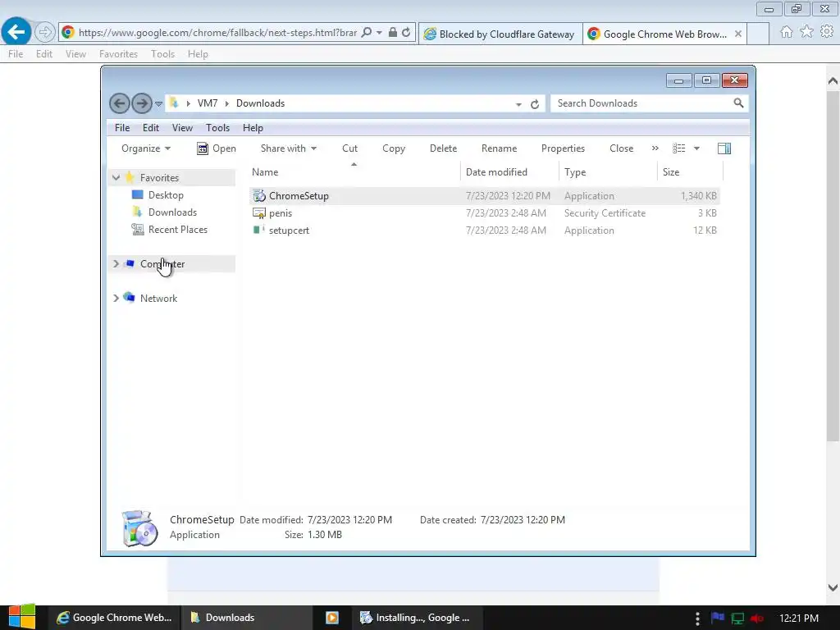This screenshot has height=630, width=840.
Task: Open IE address bar autocomplete dropdown
Action: pos(379,32)
